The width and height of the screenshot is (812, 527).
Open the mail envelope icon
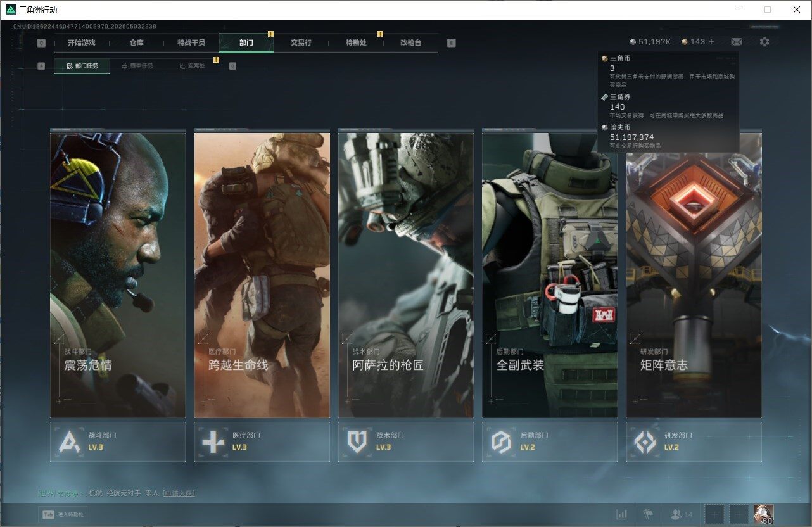[x=737, y=42]
